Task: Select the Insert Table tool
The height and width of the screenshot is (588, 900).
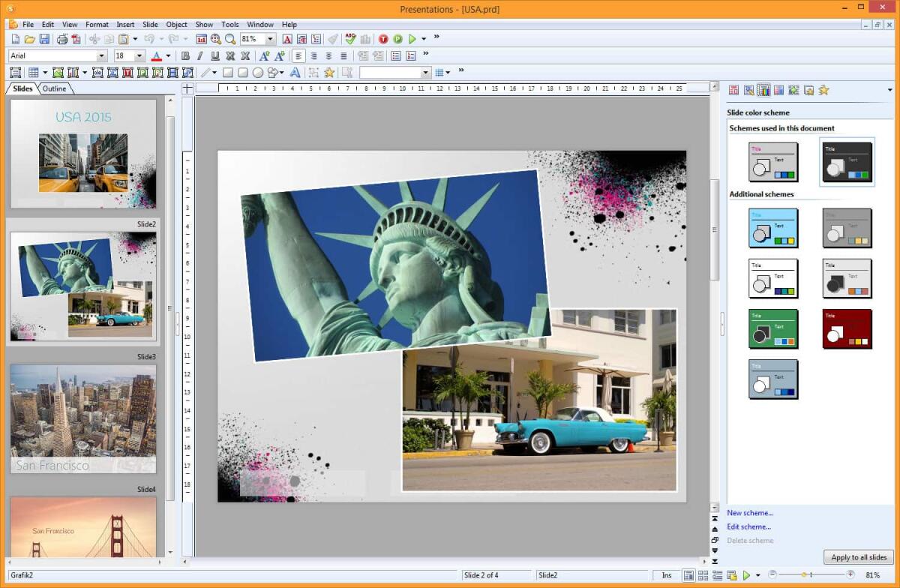Action: 33,72
